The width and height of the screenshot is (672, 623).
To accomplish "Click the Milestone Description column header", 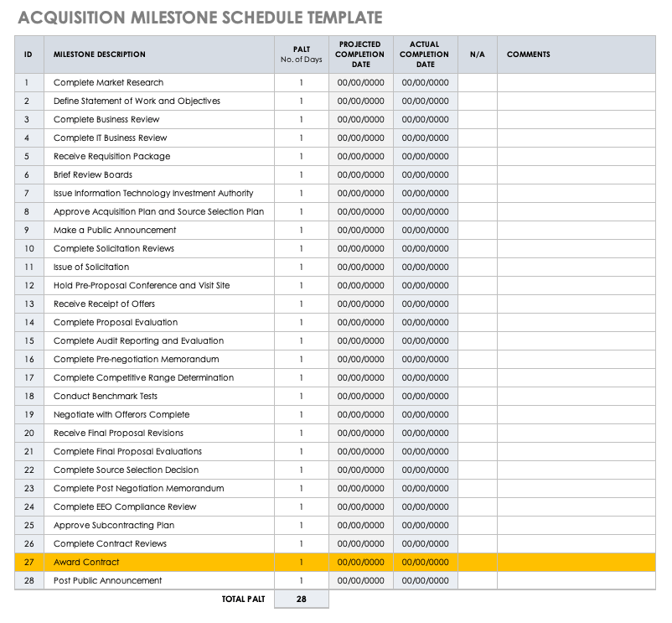I will (99, 55).
